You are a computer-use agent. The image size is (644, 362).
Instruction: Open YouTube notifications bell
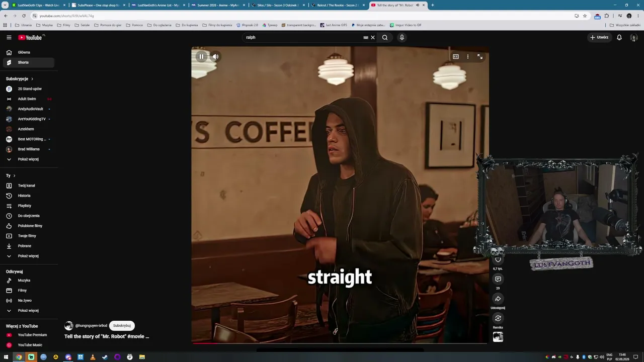tap(619, 37)
